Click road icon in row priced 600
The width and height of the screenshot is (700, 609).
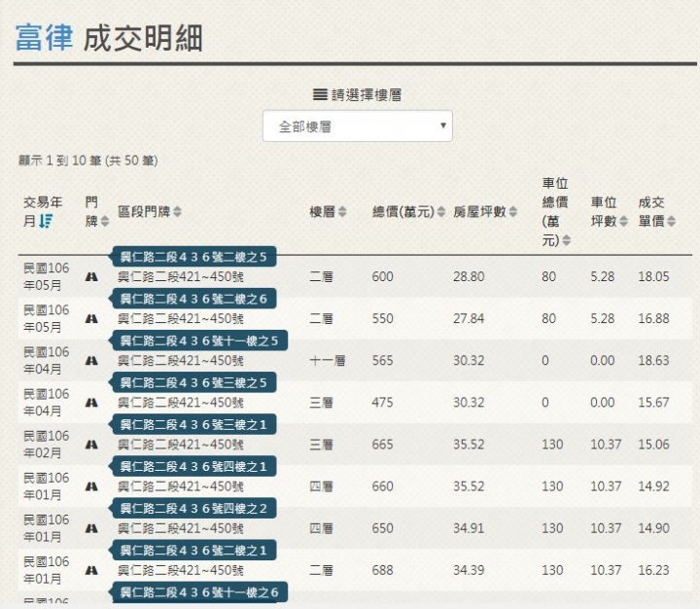pyautogui.click(x=91, y=277)
